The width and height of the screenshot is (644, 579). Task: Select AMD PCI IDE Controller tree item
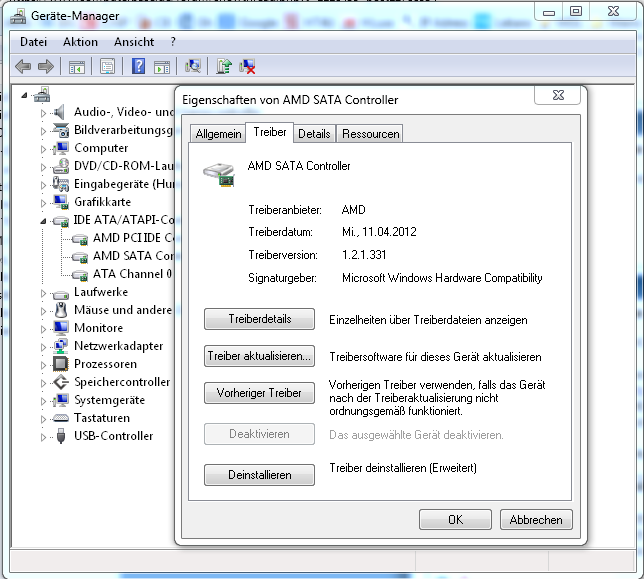click(x=133, y=238)
